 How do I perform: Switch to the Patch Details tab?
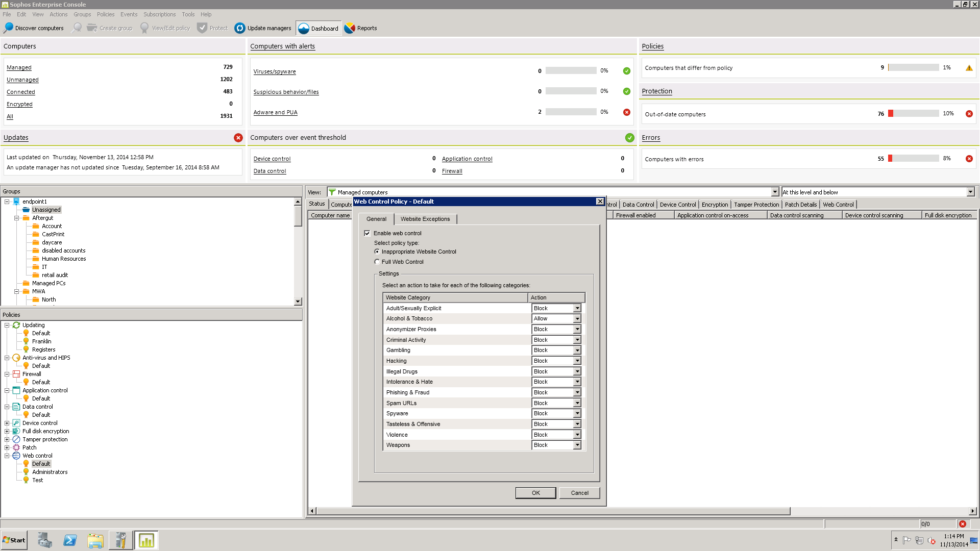click(x=800, y=205)
